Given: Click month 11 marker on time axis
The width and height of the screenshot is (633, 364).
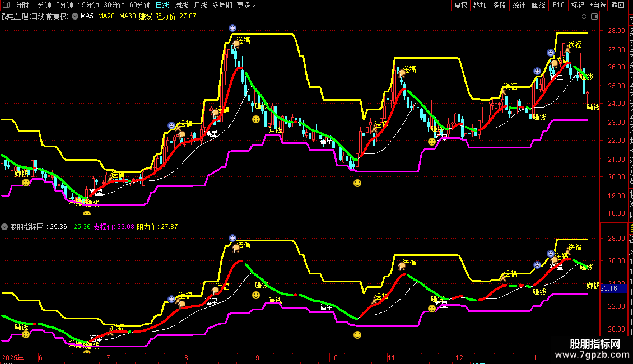Looking at the screenshot, I should 391,357.
